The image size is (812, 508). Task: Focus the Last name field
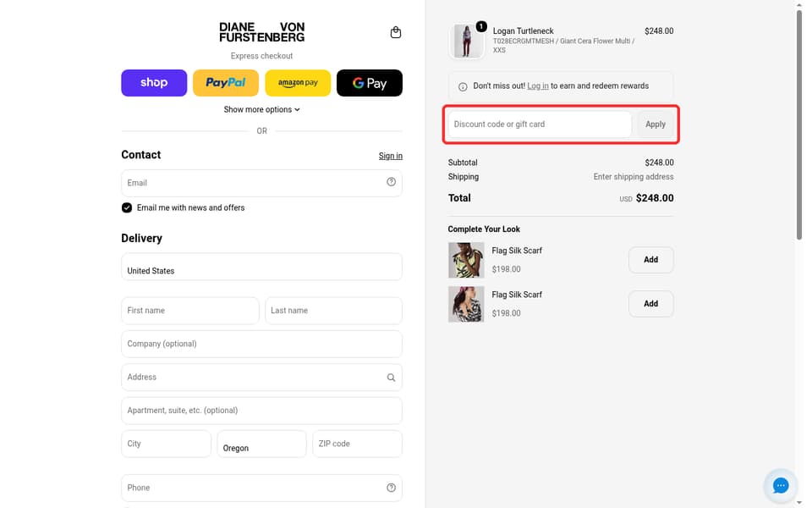pos(333,311)
